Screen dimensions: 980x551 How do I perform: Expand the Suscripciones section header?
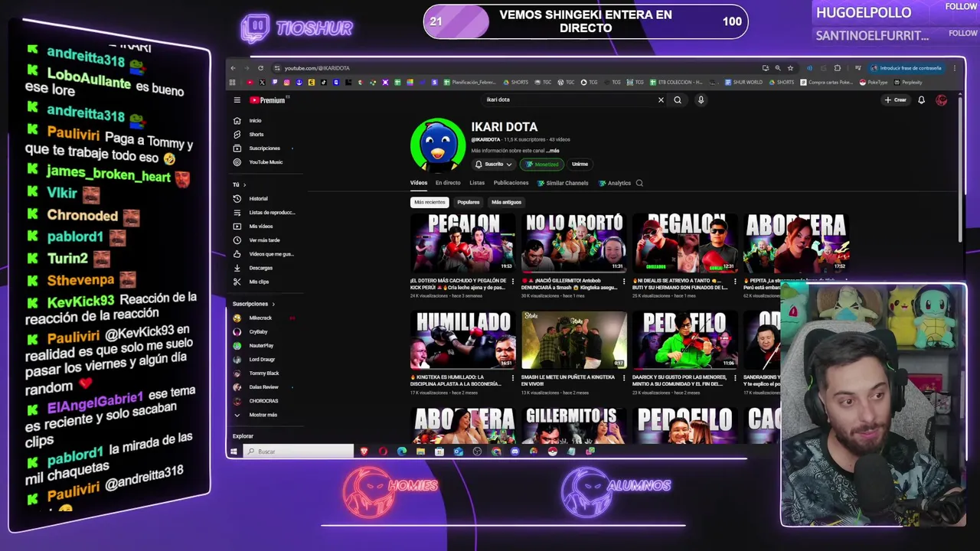pos(253,304)
